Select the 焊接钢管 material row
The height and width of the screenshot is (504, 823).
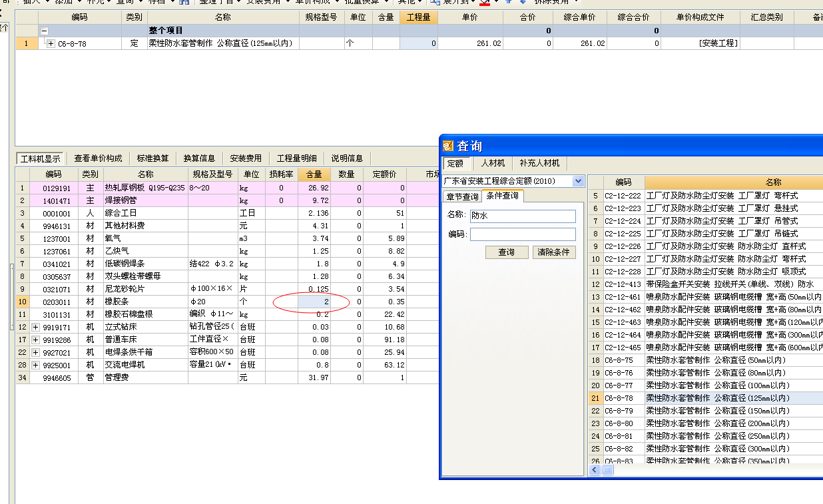click(x=226, y=200)
